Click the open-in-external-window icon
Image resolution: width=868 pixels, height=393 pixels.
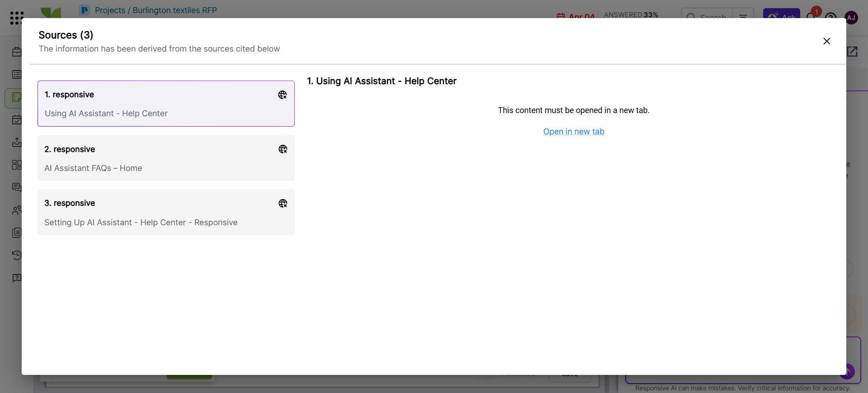click(x=852, y=52)
